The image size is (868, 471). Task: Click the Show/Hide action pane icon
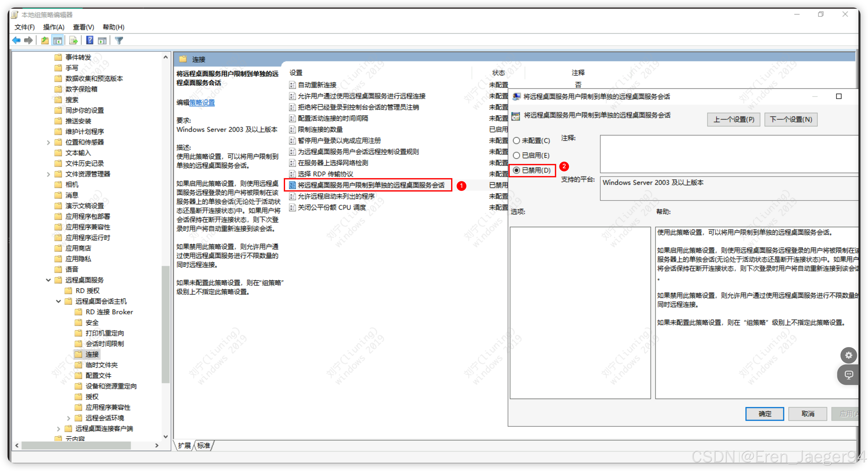pos(102,40)
